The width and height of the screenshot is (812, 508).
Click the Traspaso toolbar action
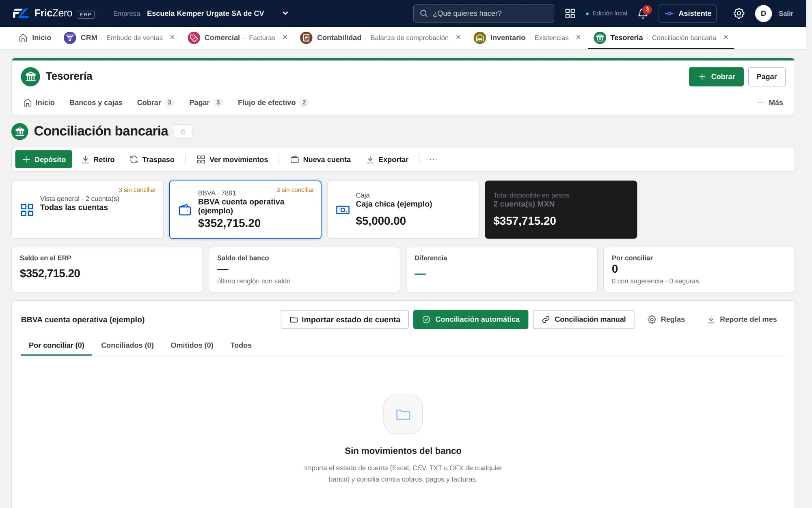[x=152, y=159]
